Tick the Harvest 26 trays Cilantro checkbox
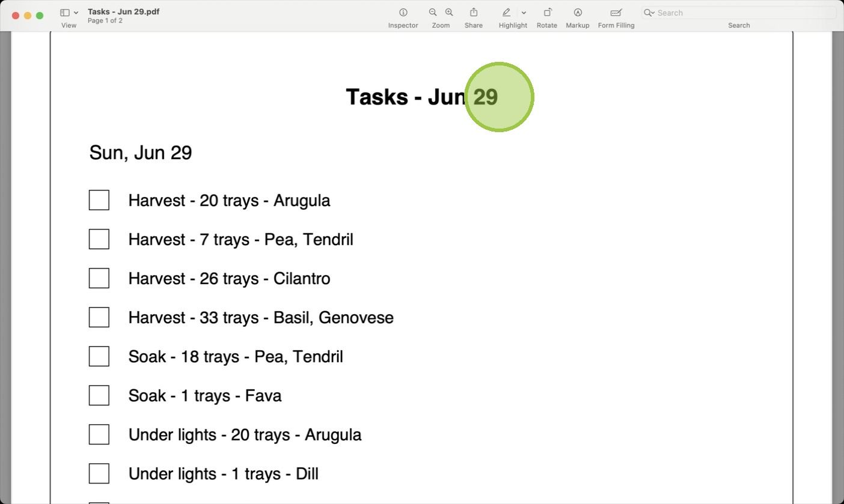Viewport: 844px width, 504px height. (99, 278)
